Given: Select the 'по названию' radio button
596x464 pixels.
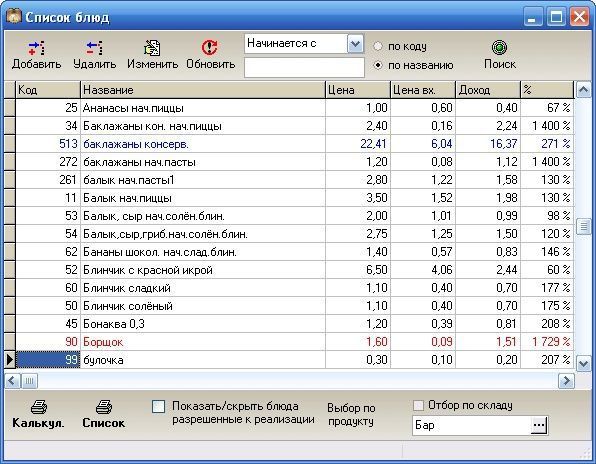Looking at the screenshot, I should click(377, 65).
